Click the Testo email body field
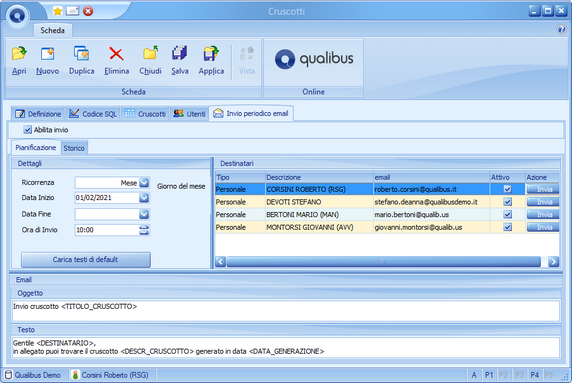This screenshot has width=572, height=383. pos(286,347)
